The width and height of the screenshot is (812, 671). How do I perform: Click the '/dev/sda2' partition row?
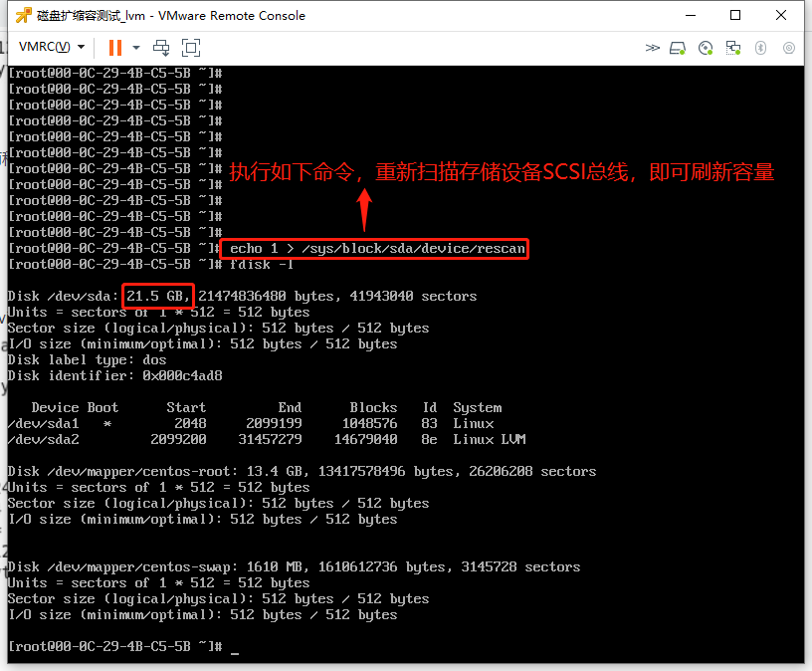pyautogui.click(x=267, y=440)
